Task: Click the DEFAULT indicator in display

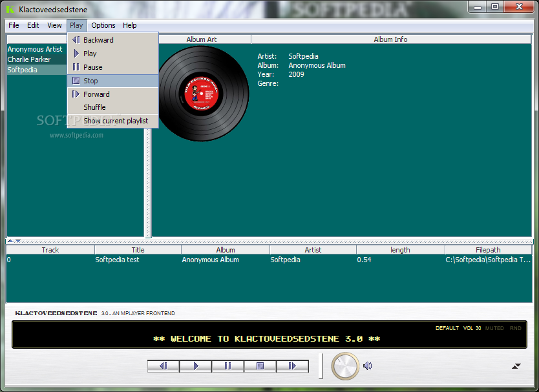Action: coord(447,328)
